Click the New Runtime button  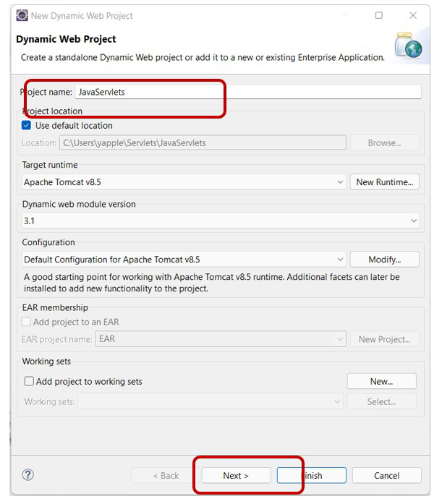tap(384, 182)
